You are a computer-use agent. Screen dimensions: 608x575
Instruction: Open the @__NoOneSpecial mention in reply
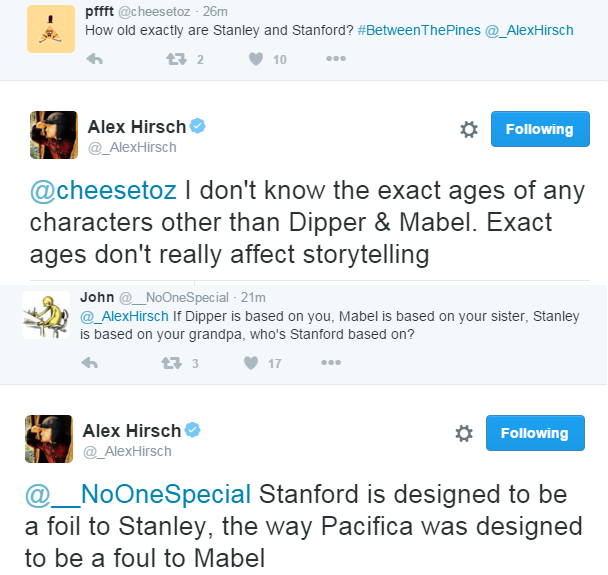coord(139,494)
